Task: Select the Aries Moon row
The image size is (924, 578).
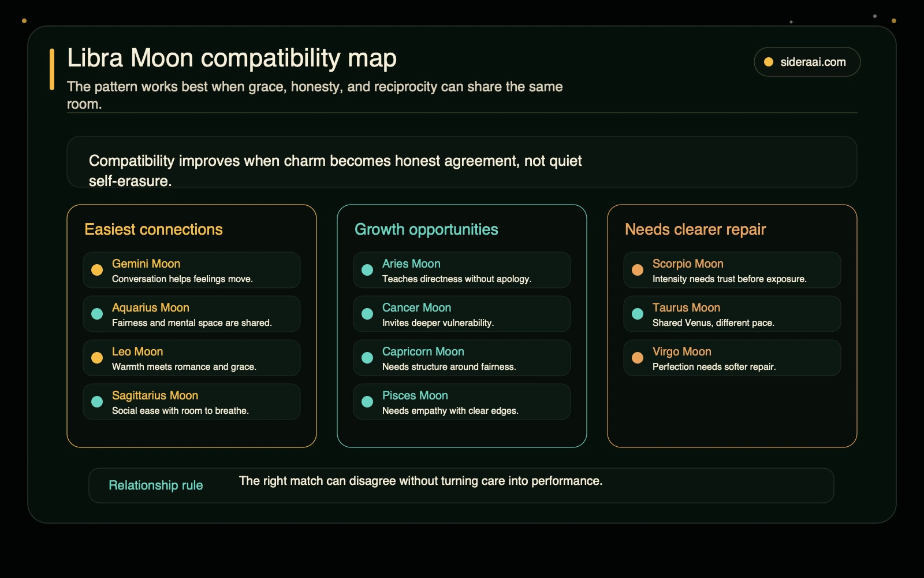Action: point(462,270)
